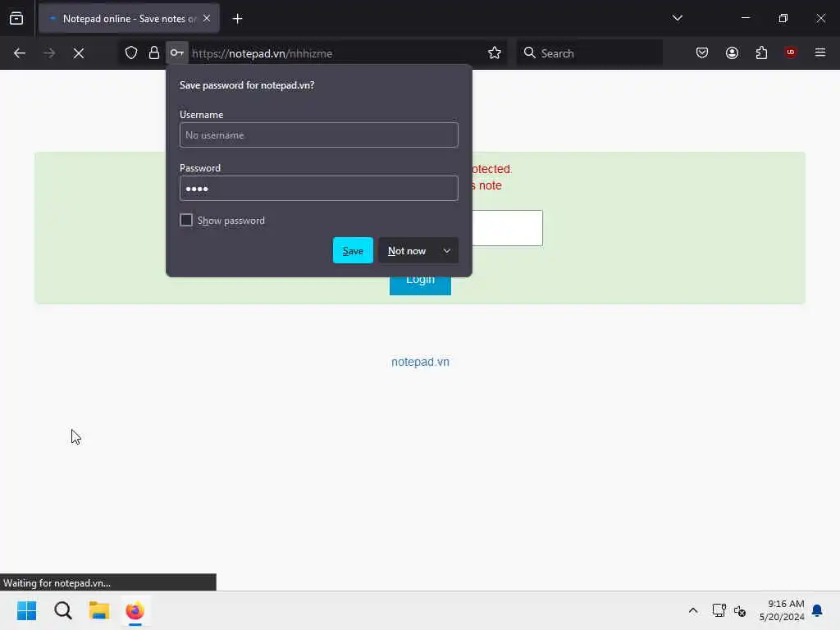Click the forward navigation arrow

49,53
